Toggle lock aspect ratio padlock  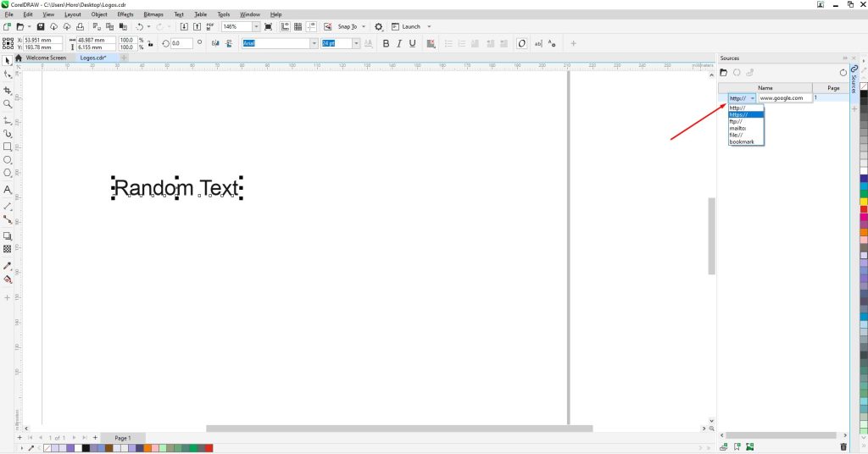point(150,44)
